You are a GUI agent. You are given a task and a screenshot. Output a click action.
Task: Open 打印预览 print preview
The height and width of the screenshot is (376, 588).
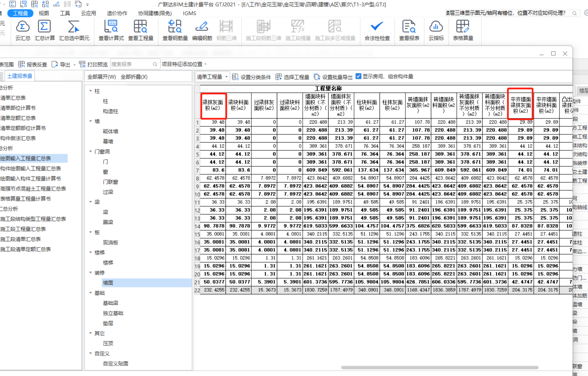93,64
